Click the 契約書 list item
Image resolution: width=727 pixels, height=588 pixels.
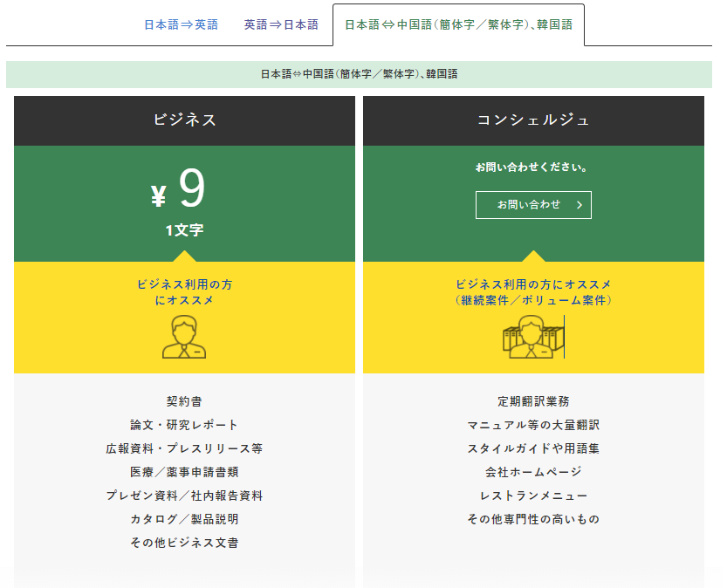click(x=184, y=401)
